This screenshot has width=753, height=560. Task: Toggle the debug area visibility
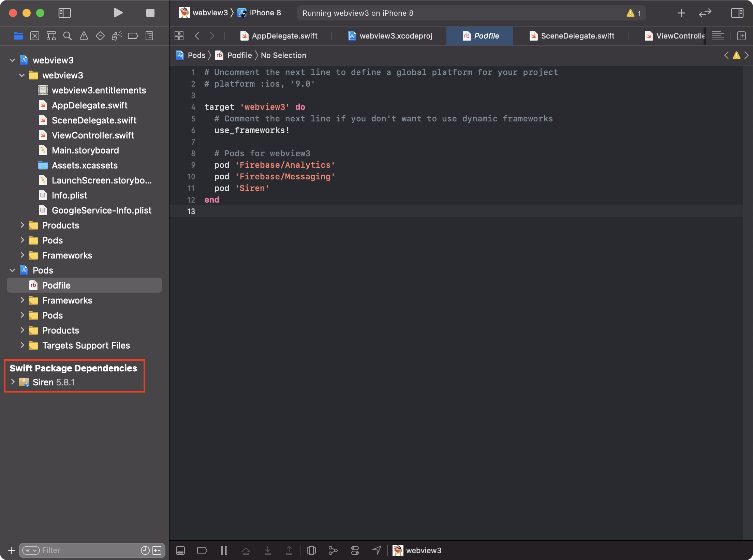[180, 550]
